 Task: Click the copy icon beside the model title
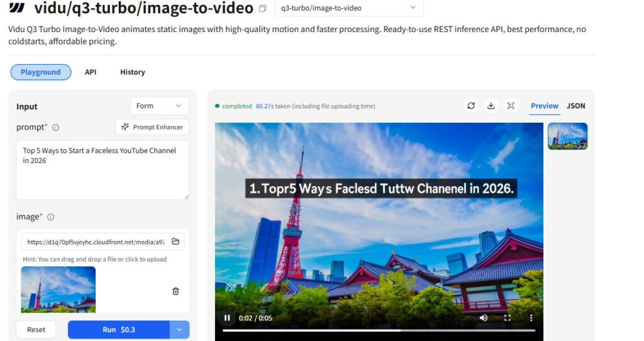click(x=263, y=9)
